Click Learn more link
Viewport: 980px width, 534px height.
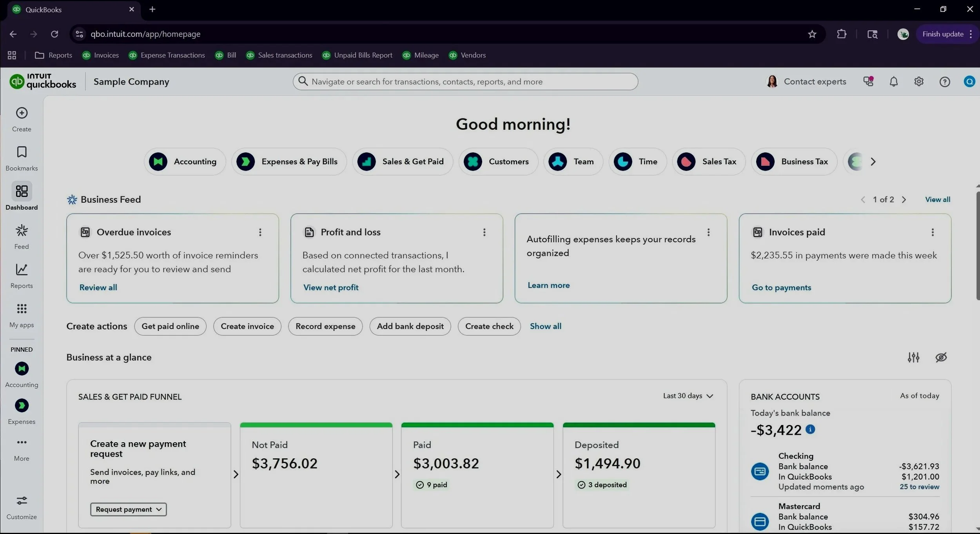click(x=548, y=285)
